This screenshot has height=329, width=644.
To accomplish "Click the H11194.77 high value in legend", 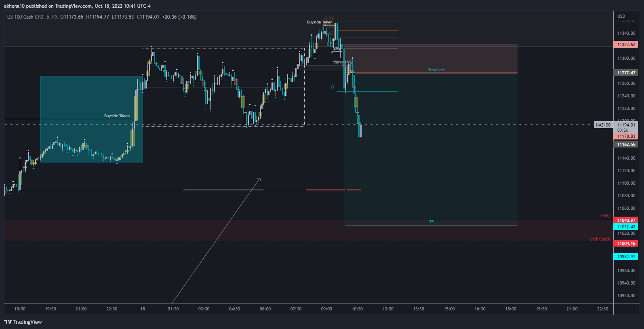I will pos(97,17).
